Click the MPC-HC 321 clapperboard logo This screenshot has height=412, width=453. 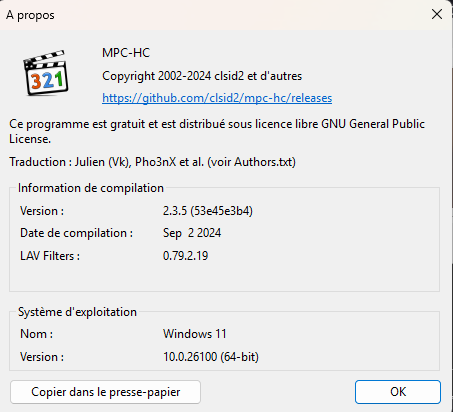[x=46, y=73]
